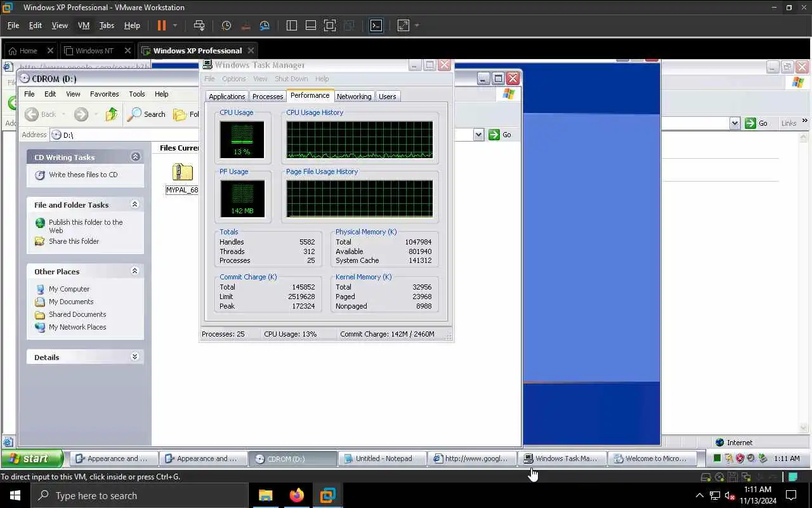Click the stretch guest display icon

[x=403, y=25]
